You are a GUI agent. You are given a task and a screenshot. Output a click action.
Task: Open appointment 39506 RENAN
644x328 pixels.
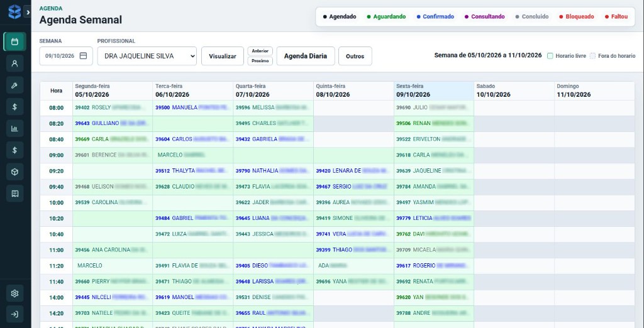434,123
